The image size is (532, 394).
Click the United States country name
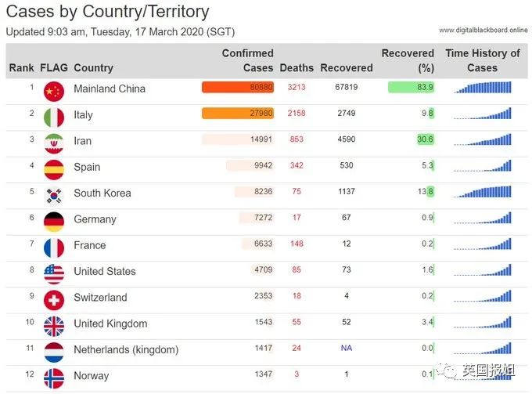(105, 271)
